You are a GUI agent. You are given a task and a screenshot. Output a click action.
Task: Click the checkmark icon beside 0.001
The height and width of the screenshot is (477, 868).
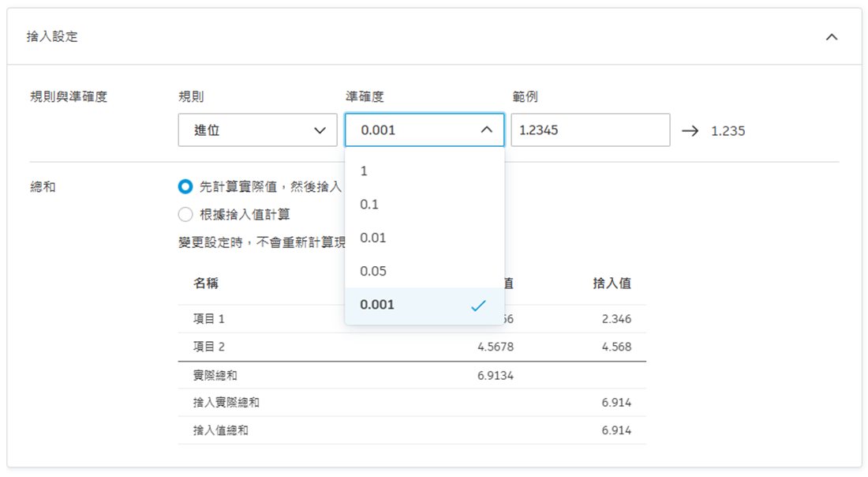(x=478, y=304)
